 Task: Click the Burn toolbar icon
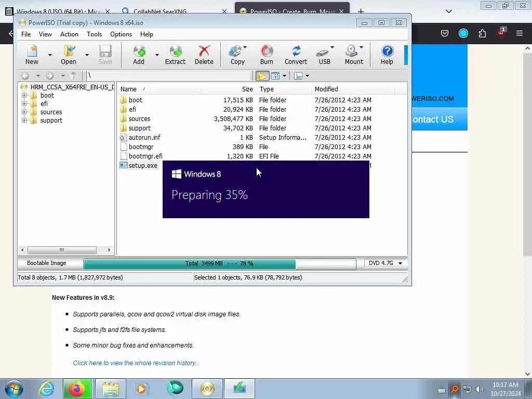(x=267, y=55)
